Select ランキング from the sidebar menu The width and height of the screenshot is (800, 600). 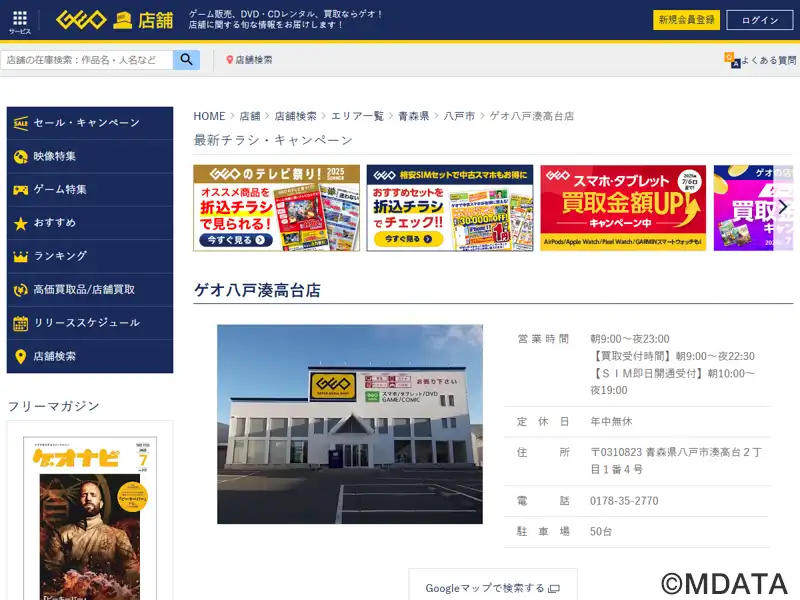(x=90, y=256)
